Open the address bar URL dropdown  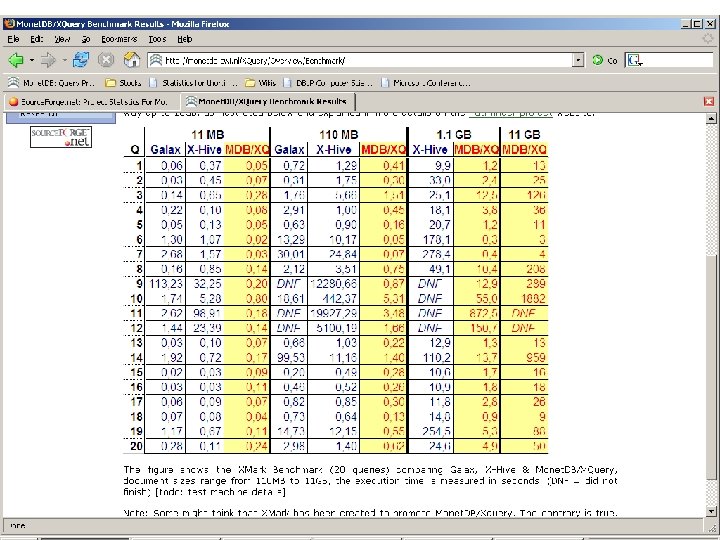[x=578, y=60]
